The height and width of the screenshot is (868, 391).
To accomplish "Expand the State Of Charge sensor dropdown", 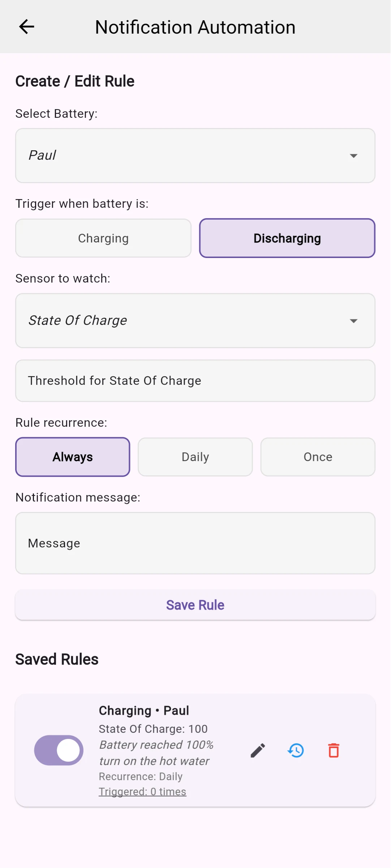I will (195, 321).
